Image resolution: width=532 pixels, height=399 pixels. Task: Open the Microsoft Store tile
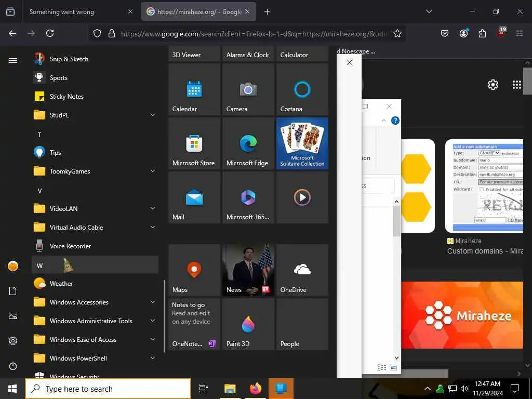pos(194,143)
